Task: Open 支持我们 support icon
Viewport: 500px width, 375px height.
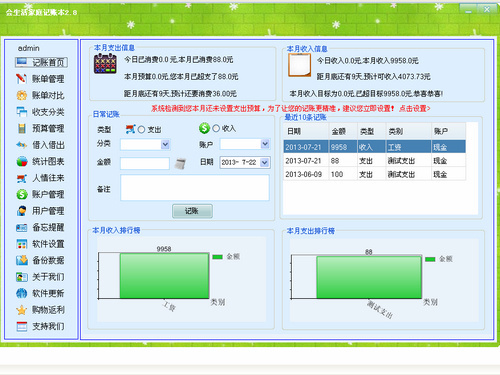Action: tap(22, 326)
